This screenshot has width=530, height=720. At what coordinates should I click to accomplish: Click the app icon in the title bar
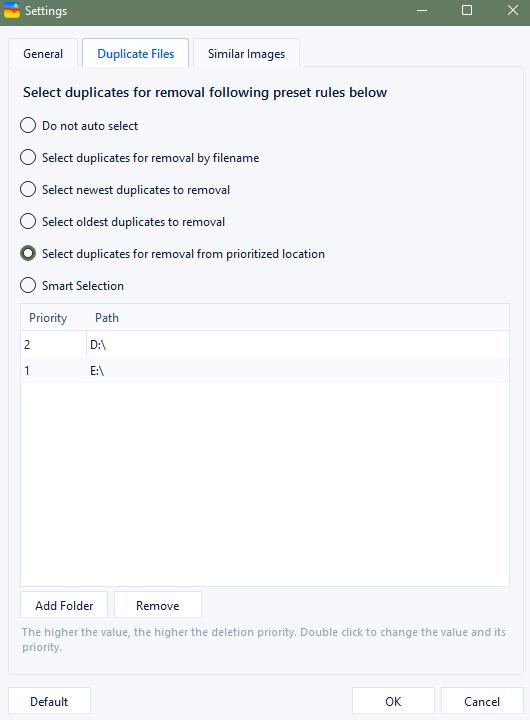(12, 10)
